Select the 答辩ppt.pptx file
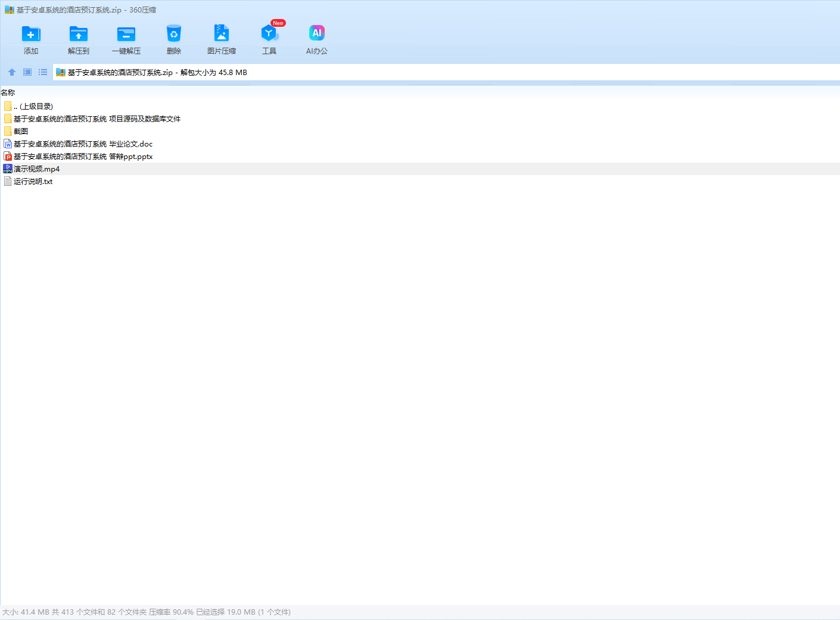The image size is (840, 620). coord(420,156)
